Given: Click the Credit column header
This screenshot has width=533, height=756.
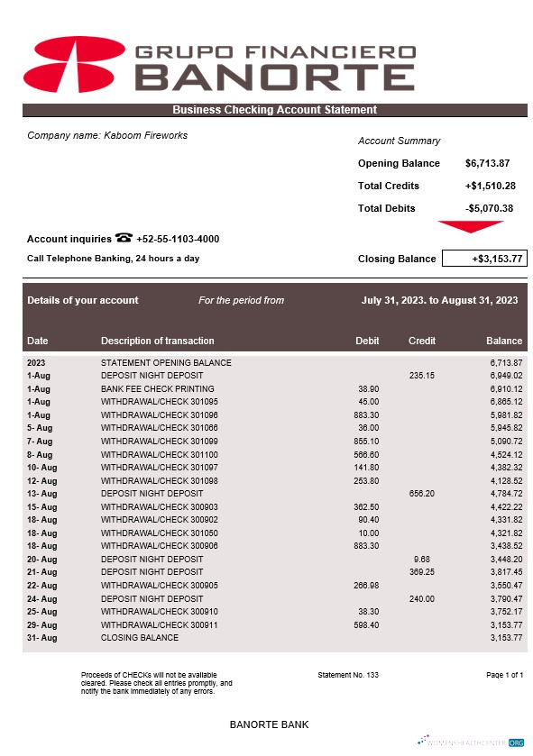Looking at the screenshot, I should (x=422, y=341).
